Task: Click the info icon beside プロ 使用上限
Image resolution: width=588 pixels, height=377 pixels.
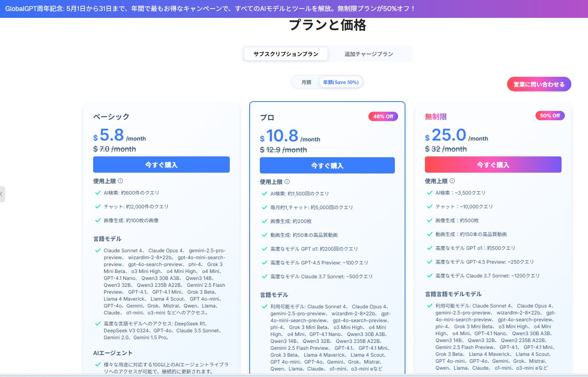Action: pos(287,182)
